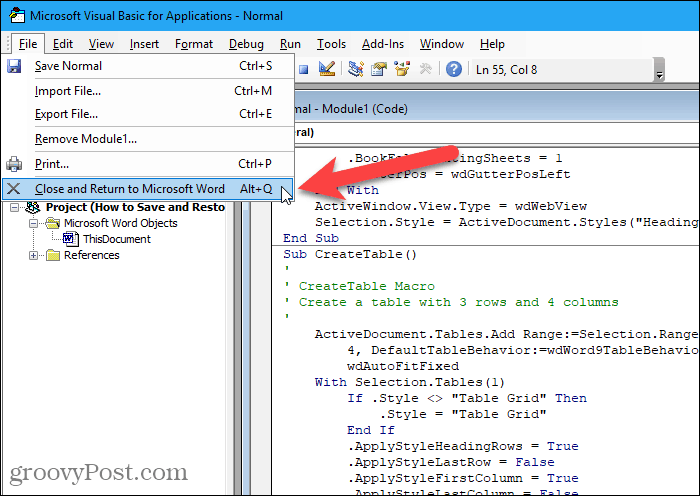Viewport: 700px width, 496px height.
Task: Click the floppy disk icon beside Save Normal
Action: [14, 66]
